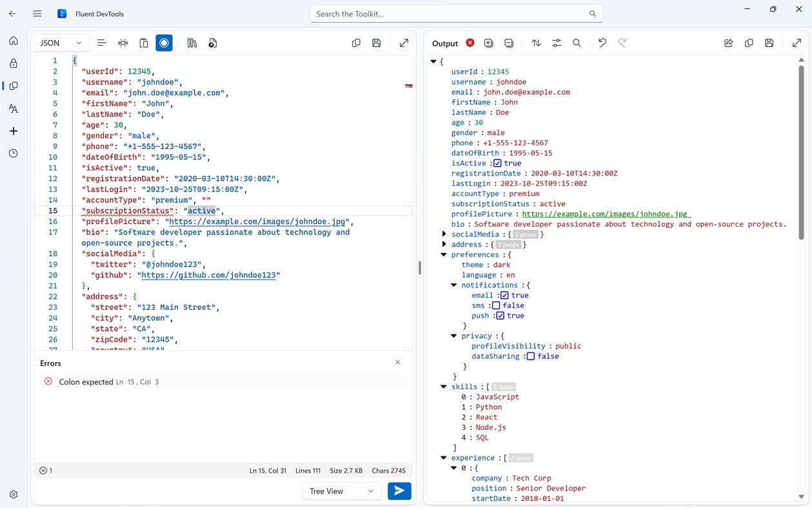812x508 pixels.
Task: Open the lock (security) tools sidebar icon
Action: point(14,63)
